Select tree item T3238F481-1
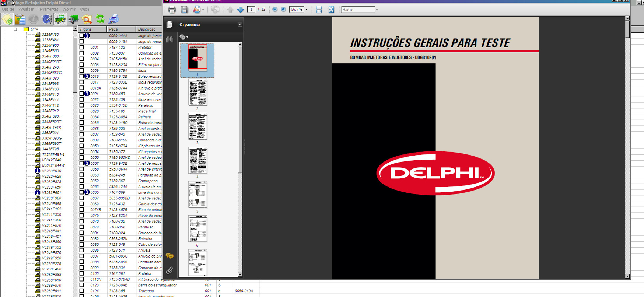Viewport: 644px width, 297px height. (x=53, y=155)
